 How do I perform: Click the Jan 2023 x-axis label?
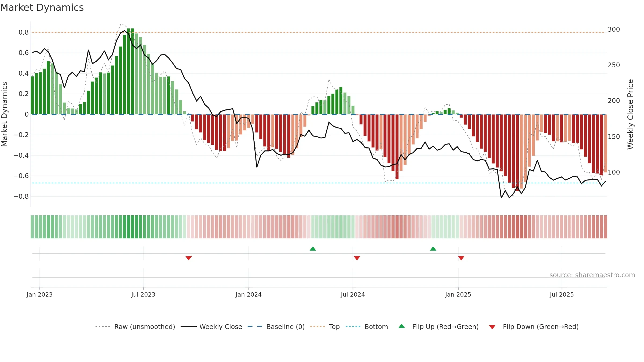pos(40,294)
